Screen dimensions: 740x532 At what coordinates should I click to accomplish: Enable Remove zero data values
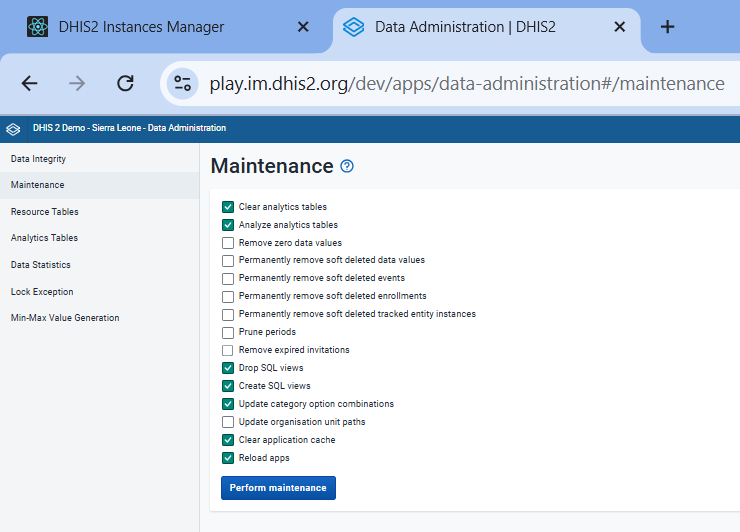tap(228, 243)
